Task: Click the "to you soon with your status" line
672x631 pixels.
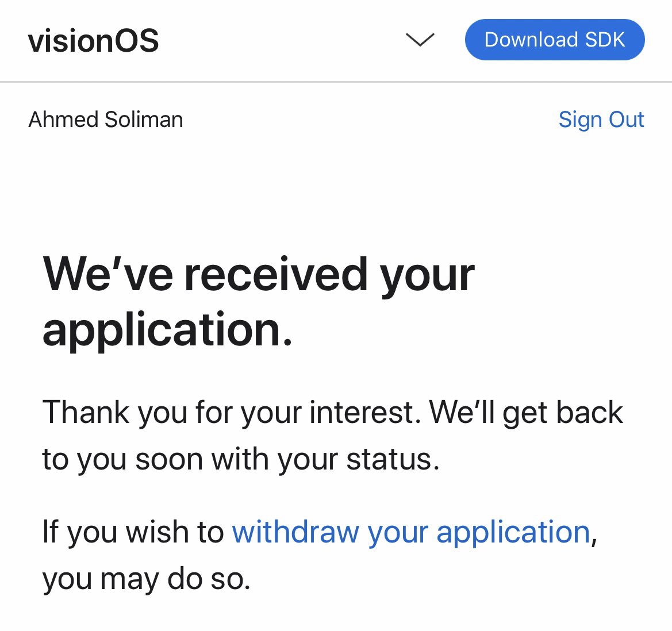Action: tap(240, 459)
